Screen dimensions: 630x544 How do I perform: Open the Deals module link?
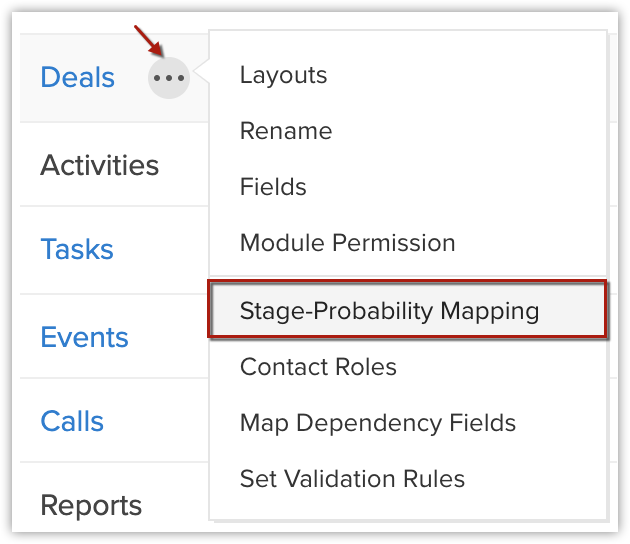(x=77, y=78)
